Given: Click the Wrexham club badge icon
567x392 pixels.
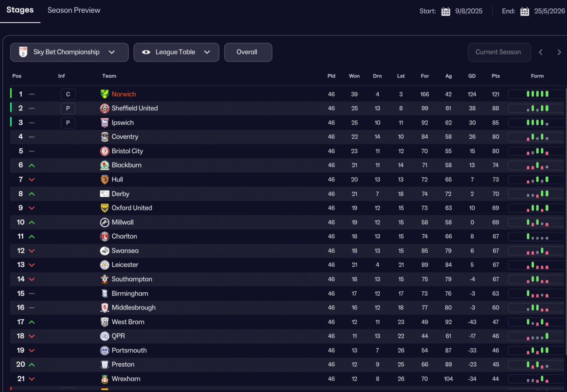Looking at the screenshot, I should click(x=105, y=379).
